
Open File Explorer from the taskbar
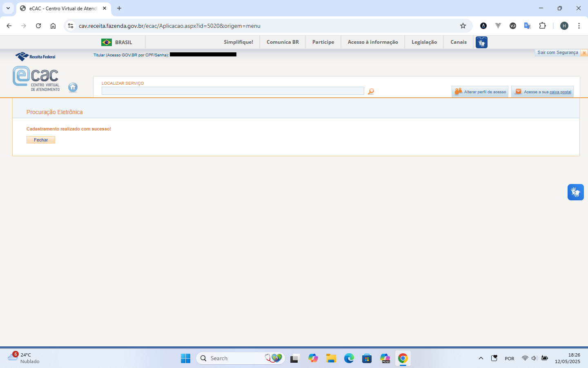(331, 359)
